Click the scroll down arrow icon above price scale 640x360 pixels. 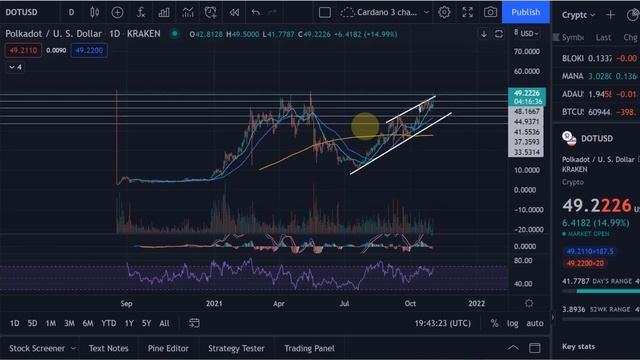[484, 34]
